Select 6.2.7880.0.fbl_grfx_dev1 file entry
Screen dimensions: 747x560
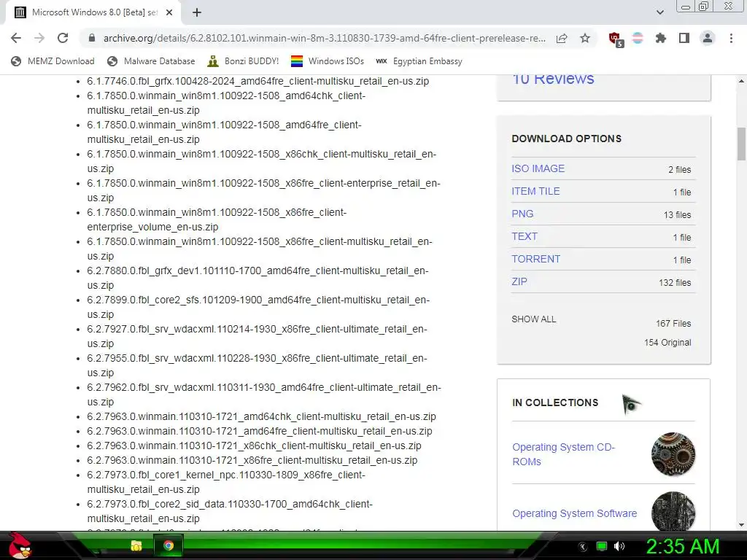coord(258,278)
